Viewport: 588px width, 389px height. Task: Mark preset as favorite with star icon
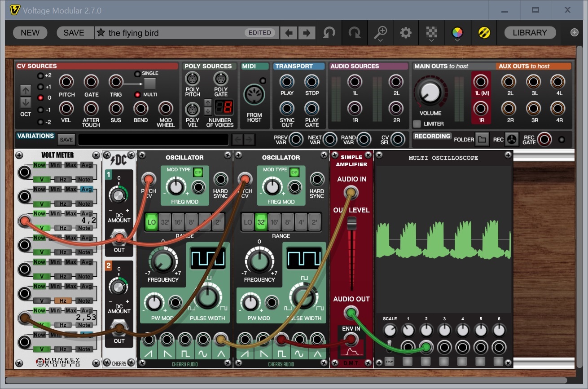[x=101, y=33]
